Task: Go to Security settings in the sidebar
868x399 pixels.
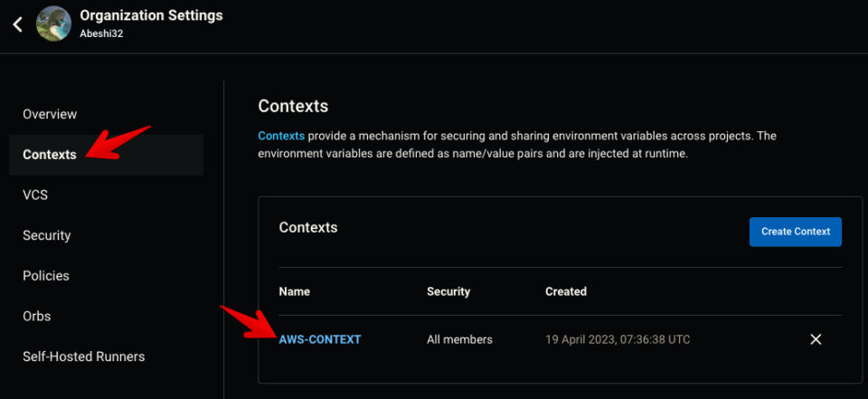Action: [x=46, y=235]
